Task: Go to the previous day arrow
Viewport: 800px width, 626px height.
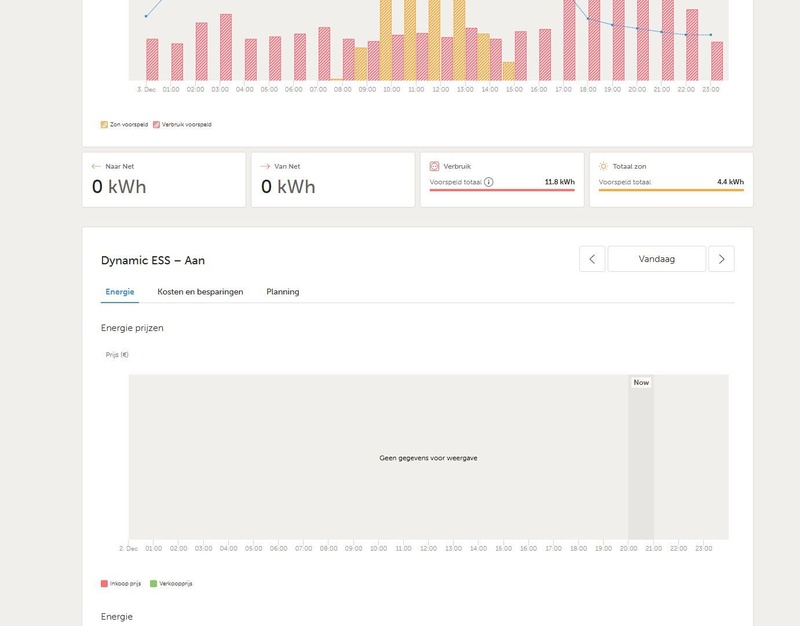Action: click(x=592, y=259)
